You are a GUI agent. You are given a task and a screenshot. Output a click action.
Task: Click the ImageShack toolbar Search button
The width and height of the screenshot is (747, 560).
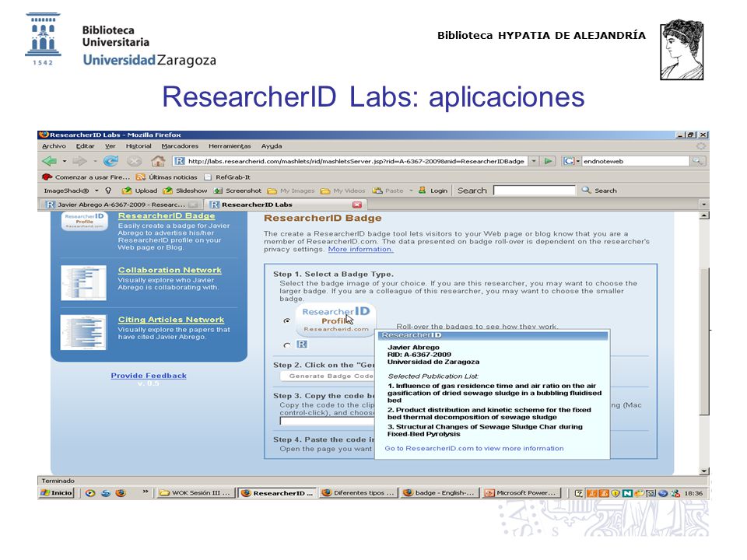[x=599, y=191]
